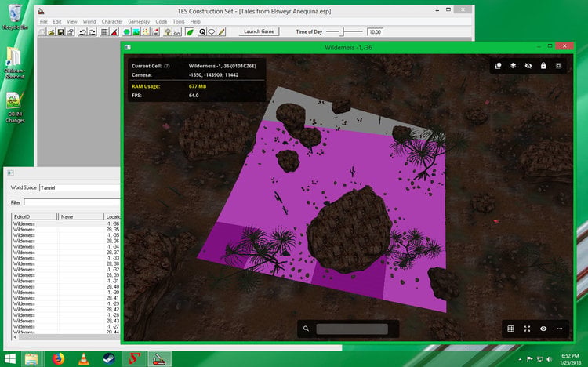588x367 pixels.
Task: Open the World menu
Action: 89,22
